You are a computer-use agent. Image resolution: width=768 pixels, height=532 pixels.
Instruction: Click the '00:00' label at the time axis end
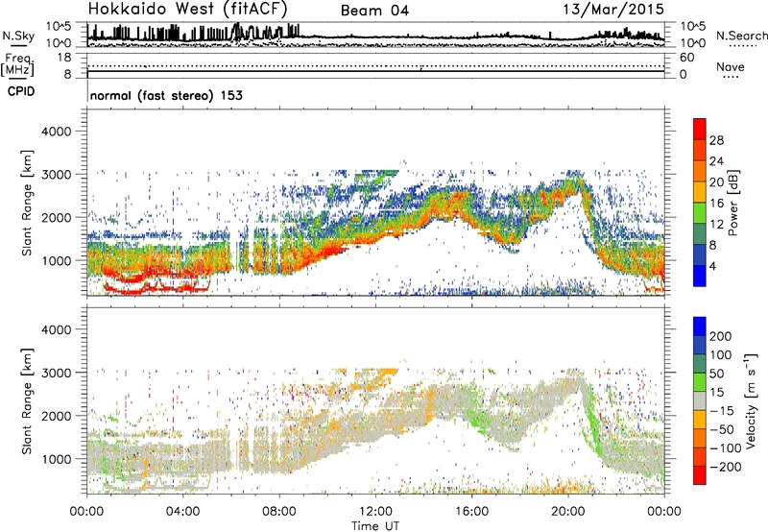[x=664, y=512]
